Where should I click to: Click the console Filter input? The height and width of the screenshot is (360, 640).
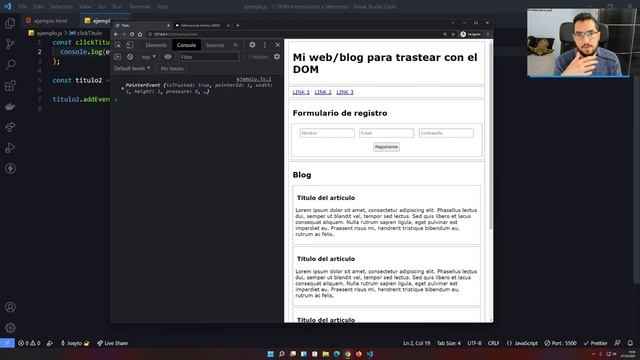tap(209, 57)
